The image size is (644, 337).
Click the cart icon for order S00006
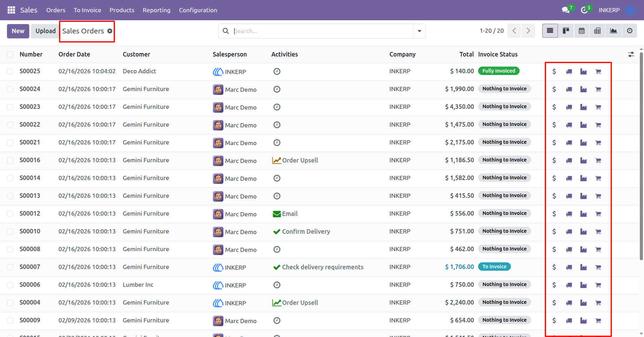(x=598, y=285)
